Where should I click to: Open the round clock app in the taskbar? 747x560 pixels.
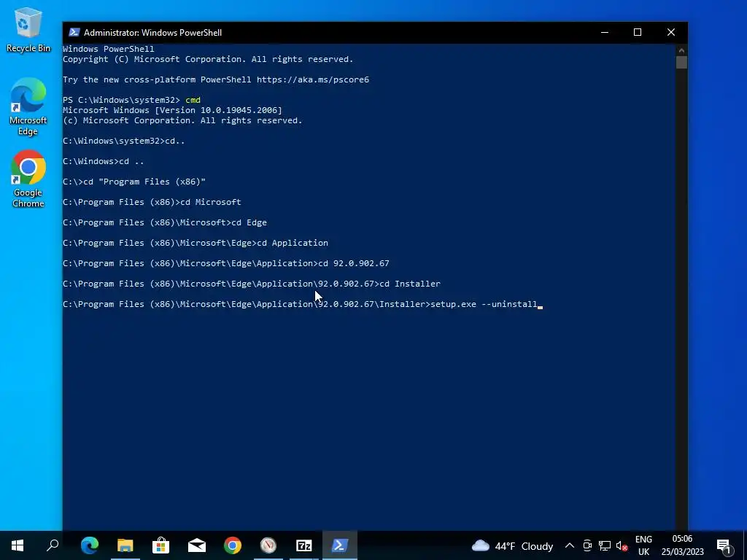point(268,545)
